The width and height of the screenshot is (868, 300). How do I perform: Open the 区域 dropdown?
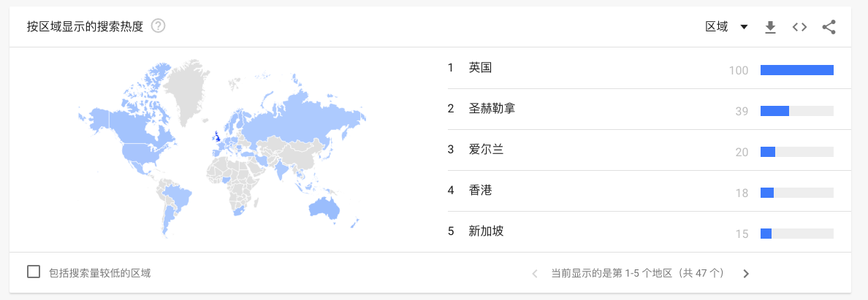click(x=726, y=26)
